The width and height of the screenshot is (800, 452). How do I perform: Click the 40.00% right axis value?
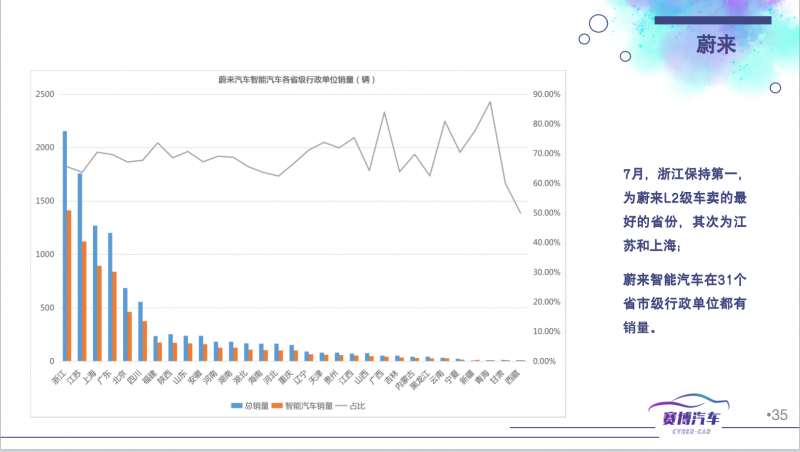[x=546, y=242]
